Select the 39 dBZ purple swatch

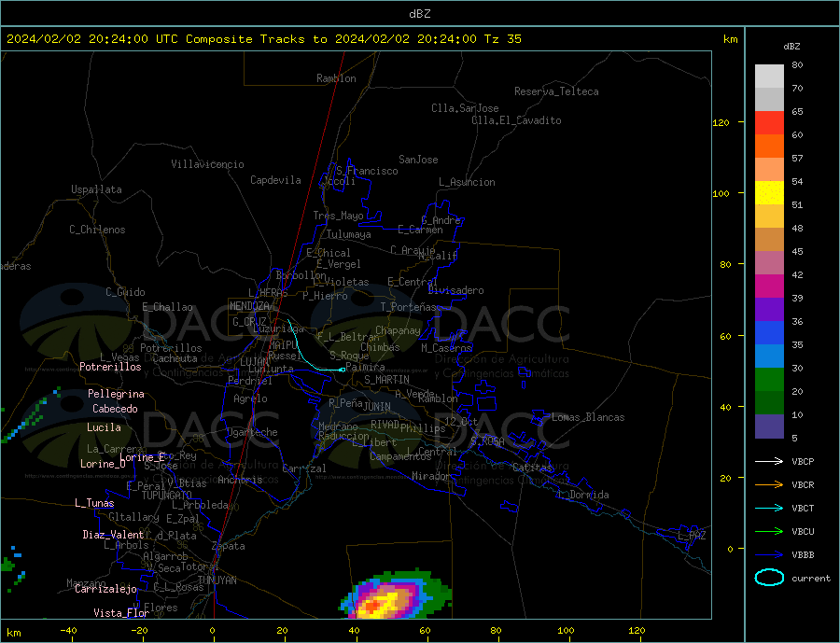point(769,309)
